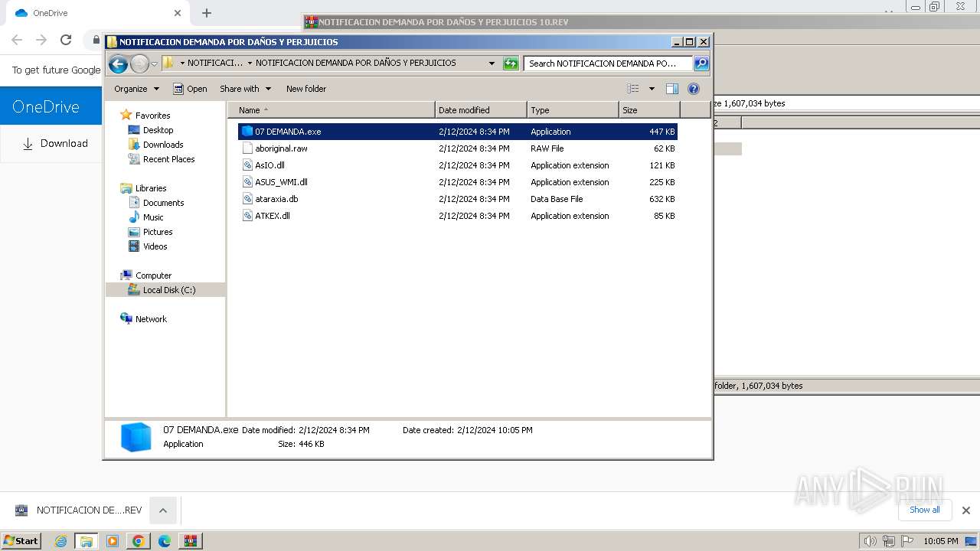Image resolution: width=980 pixels, height=551 pixels.
Task: Click the refresh icon in the address bar
Action: tap(511, 64)
